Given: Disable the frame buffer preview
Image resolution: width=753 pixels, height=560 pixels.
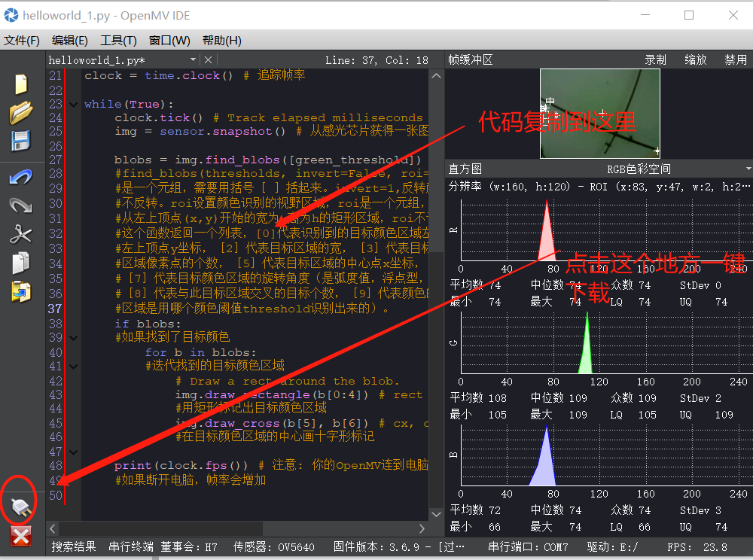Looking at the screenshot, I should tap(736, 59).
